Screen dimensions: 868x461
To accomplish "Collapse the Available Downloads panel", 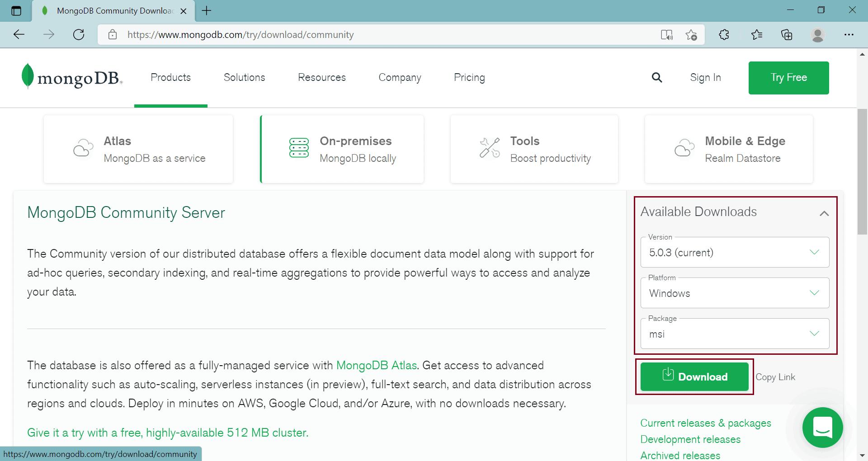I will 825,212.
